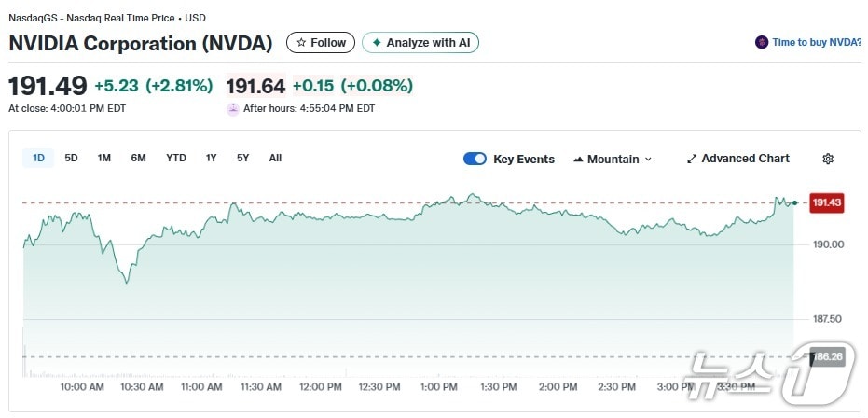The height and width of the screenshot is (418, 868).
Task: Click the purple icon before Time to buy NVDA
Action: [x=762, y=43]
